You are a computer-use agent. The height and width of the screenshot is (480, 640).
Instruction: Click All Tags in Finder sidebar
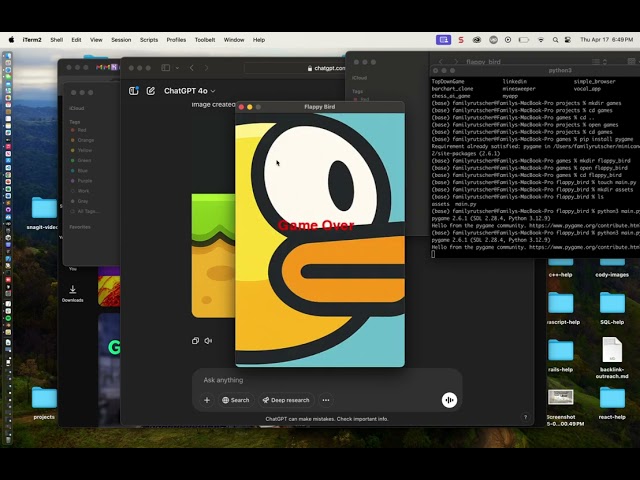coord(85,211)
